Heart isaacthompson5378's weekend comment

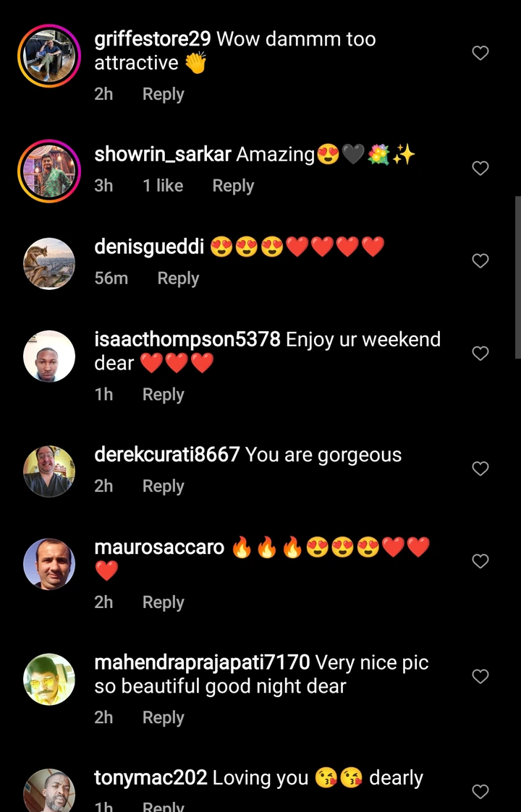pos(480,353)
